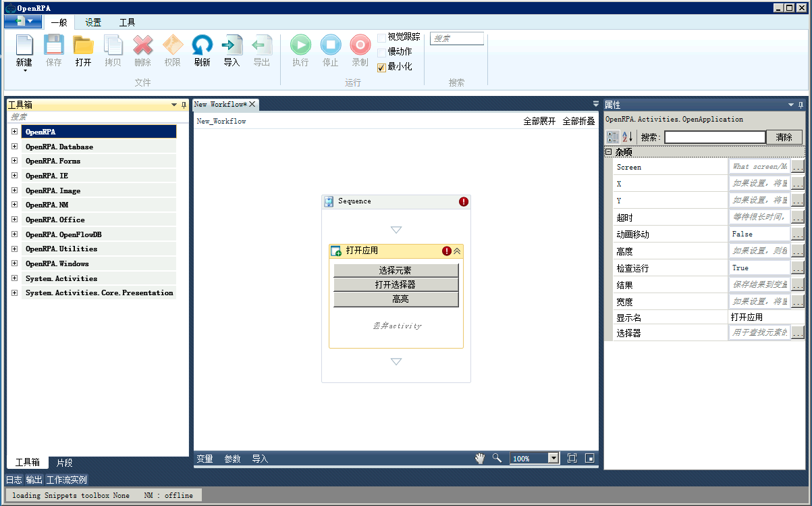Click the 执行 (Run) play icon
The image size is (812, 506).
(301, 45)
